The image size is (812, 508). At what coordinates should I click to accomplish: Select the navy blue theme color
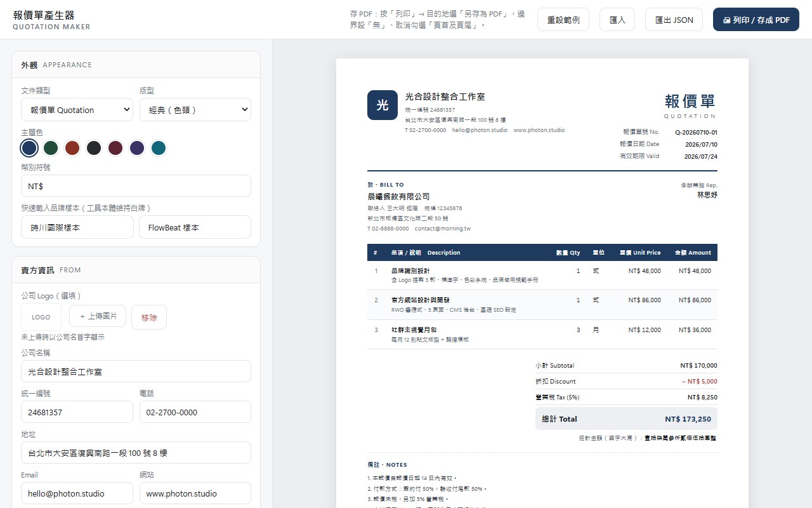tap(29, 148)
